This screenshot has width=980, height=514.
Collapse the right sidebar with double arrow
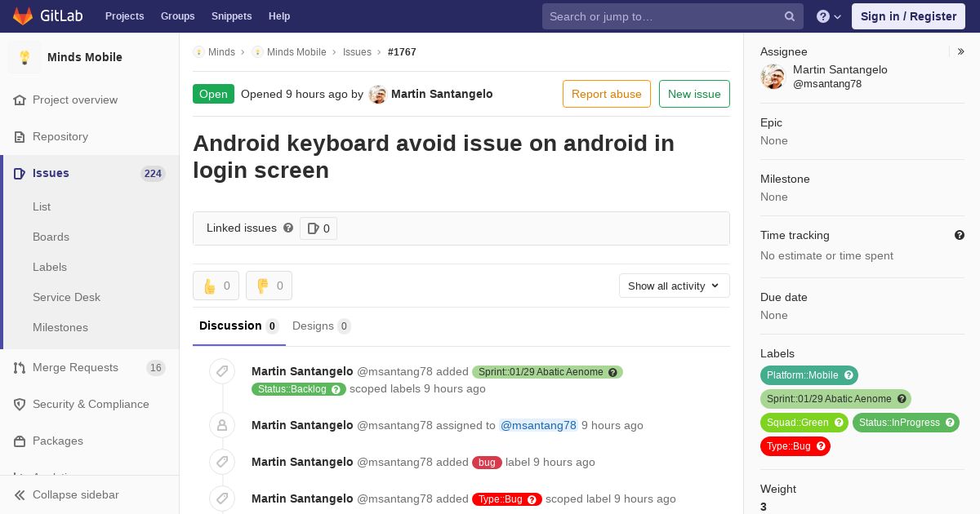[x=961, y=51]
